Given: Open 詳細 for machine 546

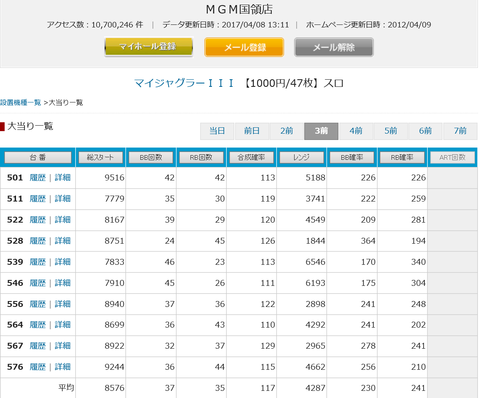Looking at the screenshot, I should click(x=63, y=283).
